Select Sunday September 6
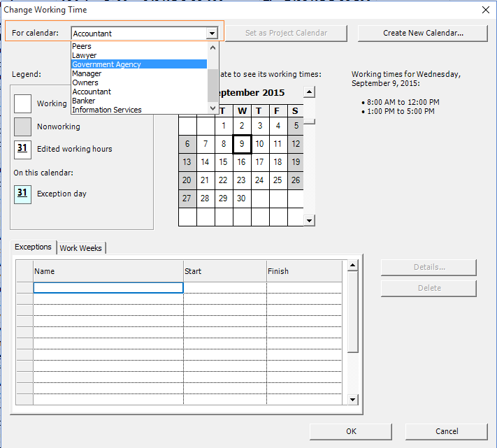This screenshot has width=497, height=448. [187, 144]
